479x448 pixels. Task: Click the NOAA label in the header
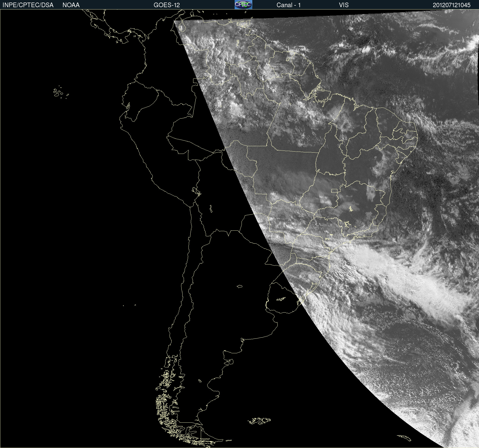pos(71,5)
